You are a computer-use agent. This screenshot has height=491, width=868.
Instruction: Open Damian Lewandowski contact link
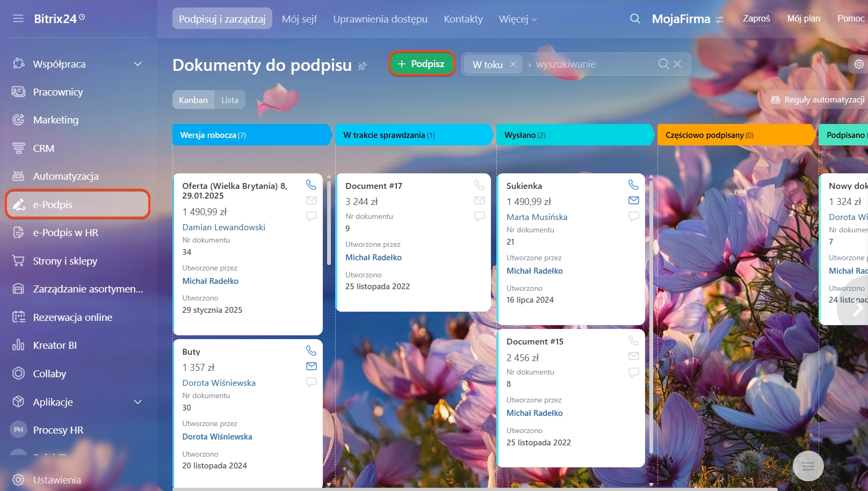coord(223,227)
